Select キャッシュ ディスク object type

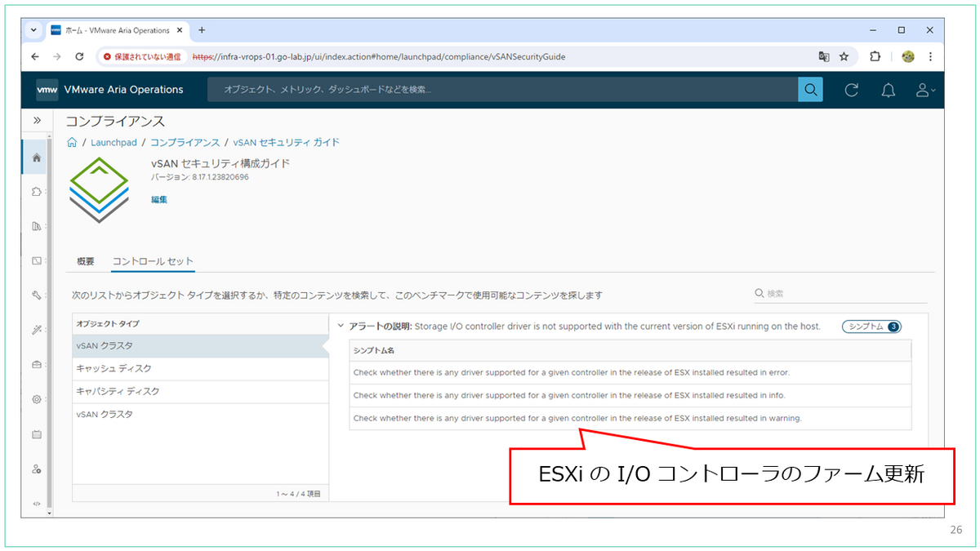(200, 368)
